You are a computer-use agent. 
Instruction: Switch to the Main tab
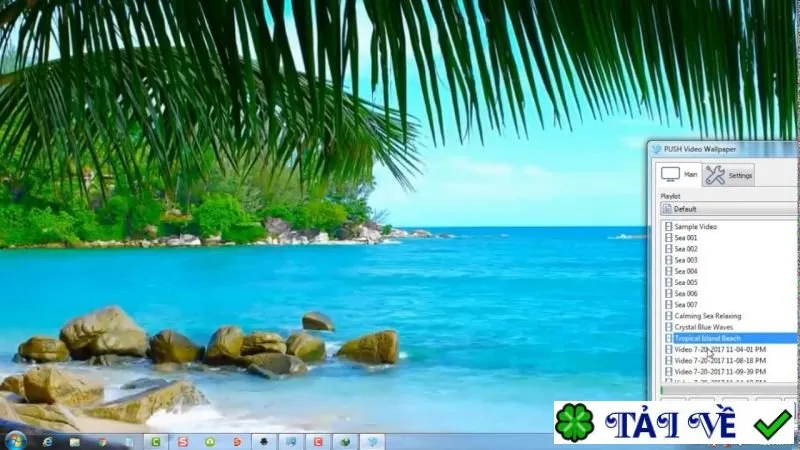(x=679, y=174)
